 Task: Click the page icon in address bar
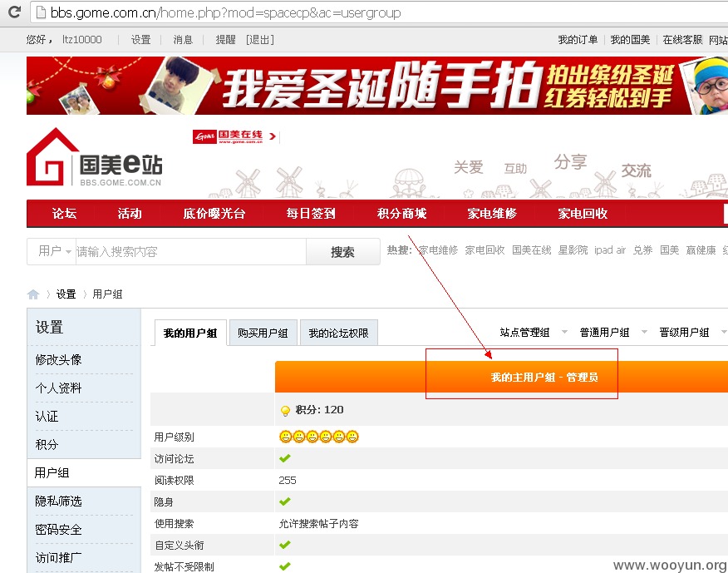[x=41, y=12]
